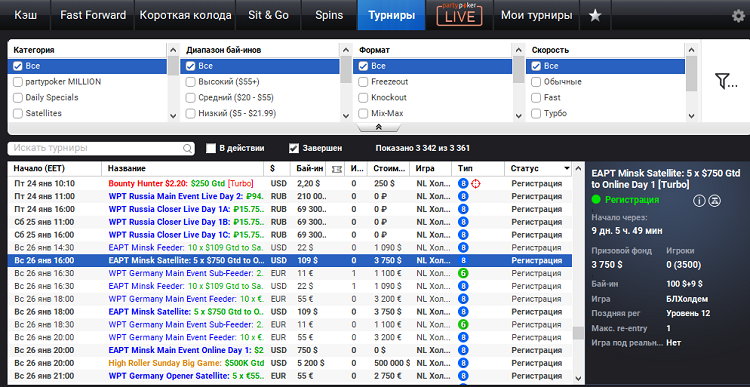Check the Средний ($20 - $55) checkbox

coord(190,98)
